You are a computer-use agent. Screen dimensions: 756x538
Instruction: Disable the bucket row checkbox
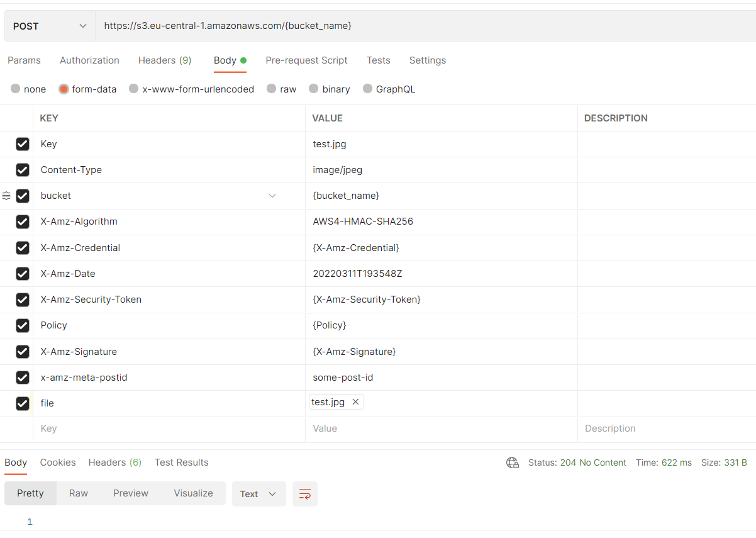(x=23, y=196)
